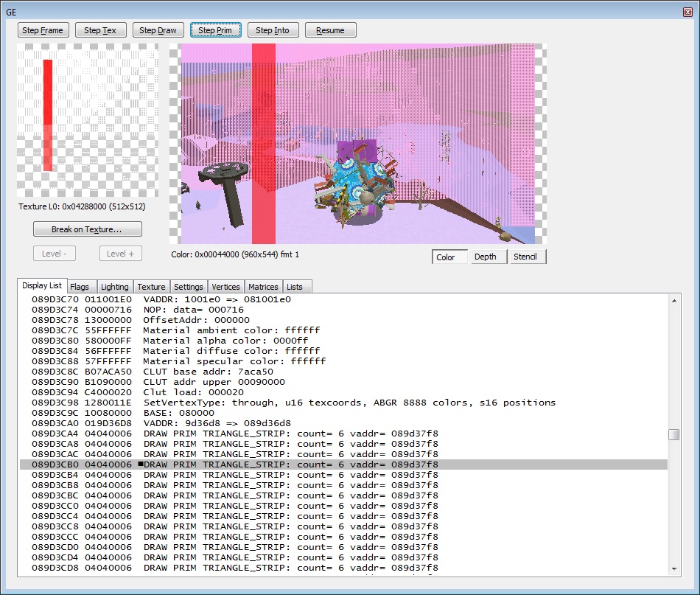Open the Matrices tab

point(263,287)
